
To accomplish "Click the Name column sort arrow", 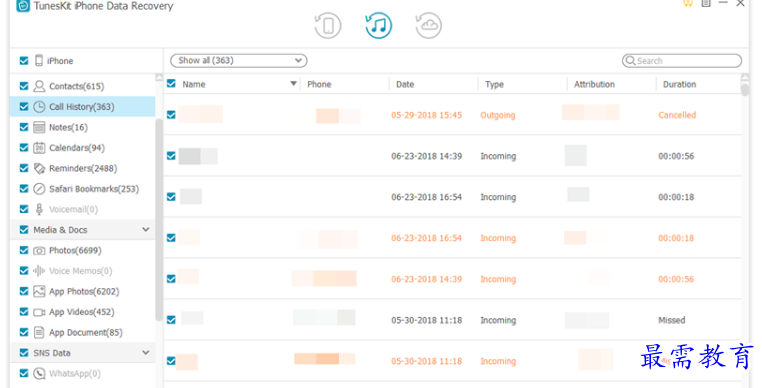I will pyautogui.click(x=294, y=84).
